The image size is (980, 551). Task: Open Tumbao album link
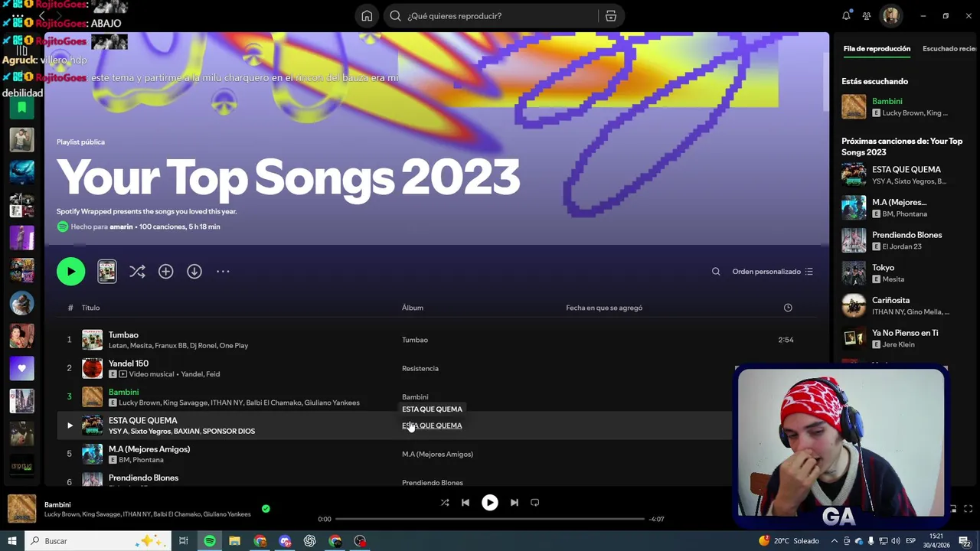click(x=415, y=340)
